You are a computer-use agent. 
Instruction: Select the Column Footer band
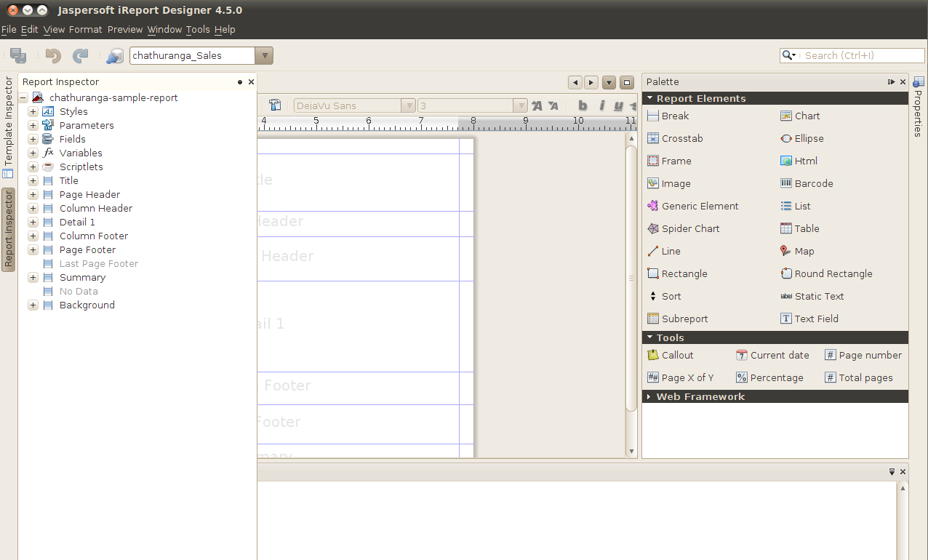[94, 236]
